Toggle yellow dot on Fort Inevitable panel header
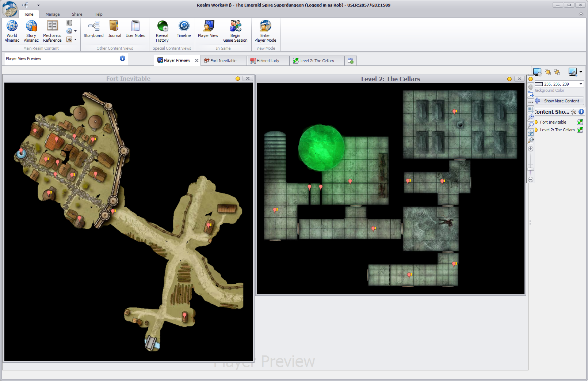This screenshot has width=588, height=381. pyautogui.click(x=238, y=79)
